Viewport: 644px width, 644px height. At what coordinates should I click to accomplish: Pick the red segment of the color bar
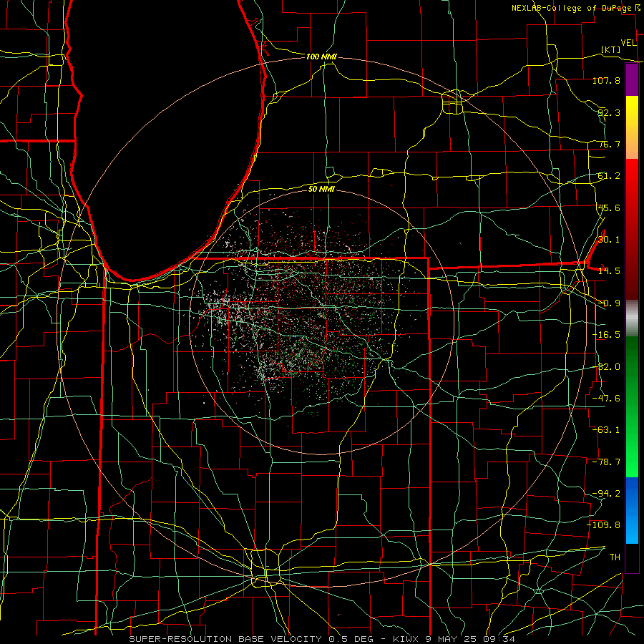(632, 229)
